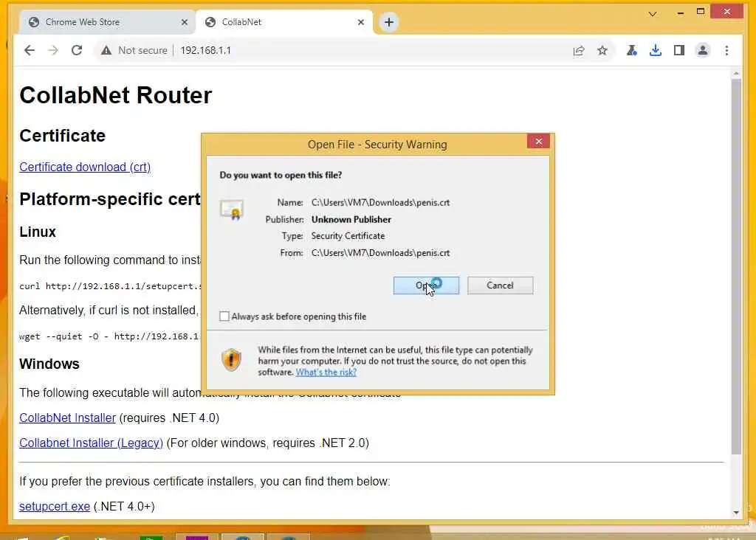Close the Chrome Web Store tab

(184, 22)
